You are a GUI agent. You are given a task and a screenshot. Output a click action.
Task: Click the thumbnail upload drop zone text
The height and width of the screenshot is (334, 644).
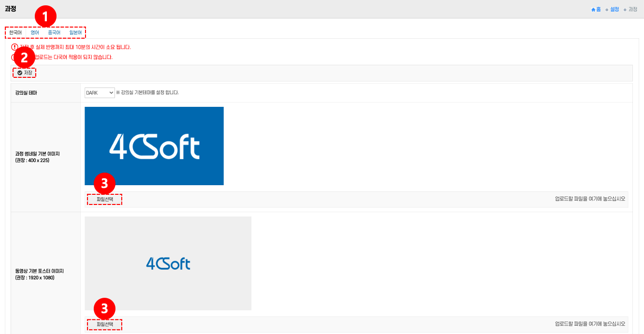[x=590, y=199]
